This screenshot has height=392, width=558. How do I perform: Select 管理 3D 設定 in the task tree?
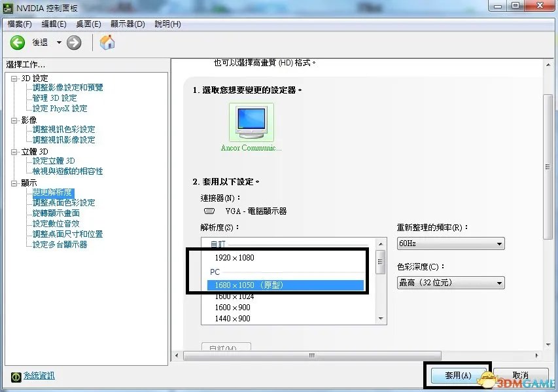tap(55, 98)
